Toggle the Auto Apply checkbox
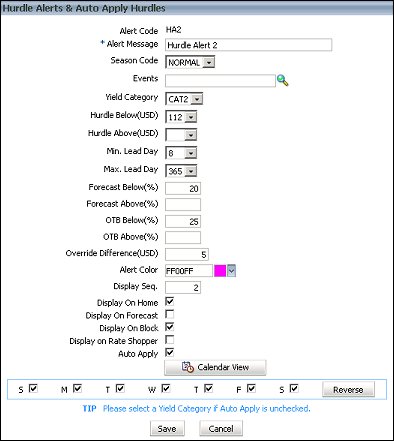This screenshot has height=441, width=394. tap(170, 352)
